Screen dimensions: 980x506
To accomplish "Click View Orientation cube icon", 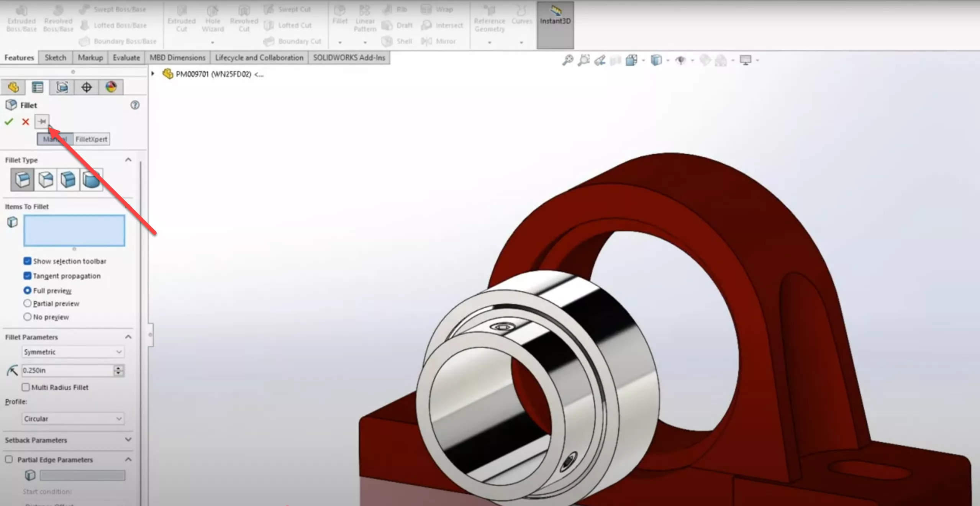I will click(631, 60).
